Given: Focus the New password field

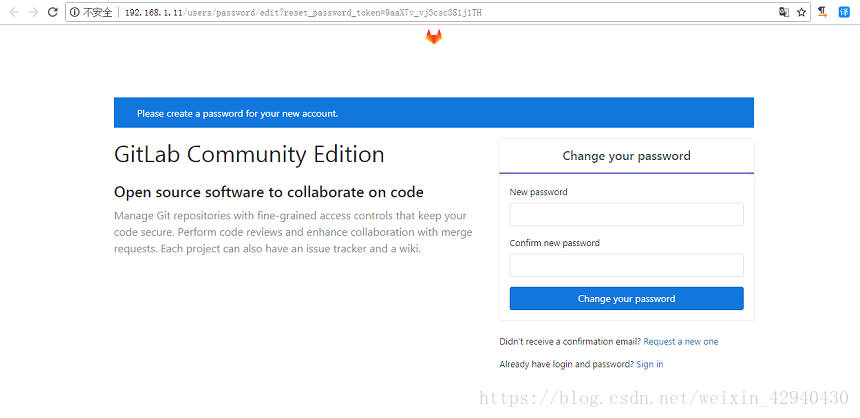Looking at the screenshot, I should (626, 214).
